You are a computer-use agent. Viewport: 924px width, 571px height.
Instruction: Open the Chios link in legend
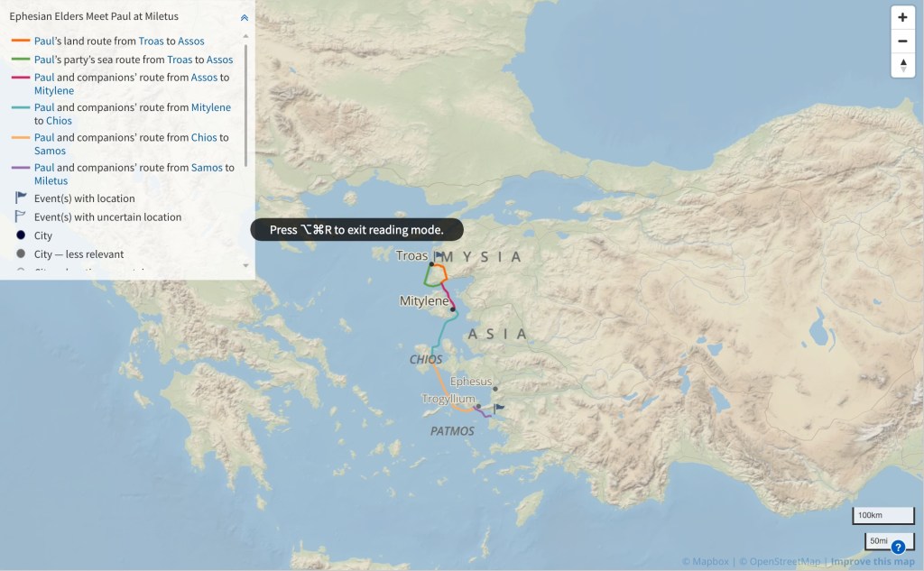click(x=59, y=121)
